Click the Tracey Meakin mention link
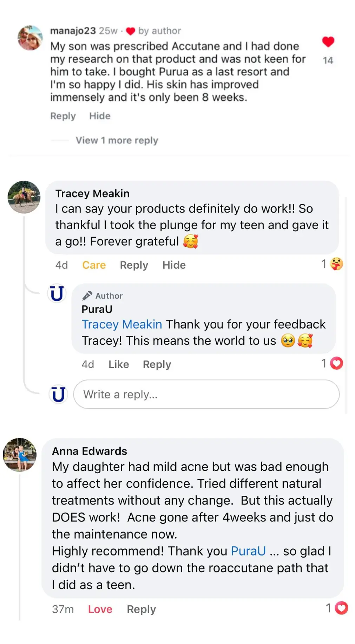This screenshot has width=355, height=644. 121,324
